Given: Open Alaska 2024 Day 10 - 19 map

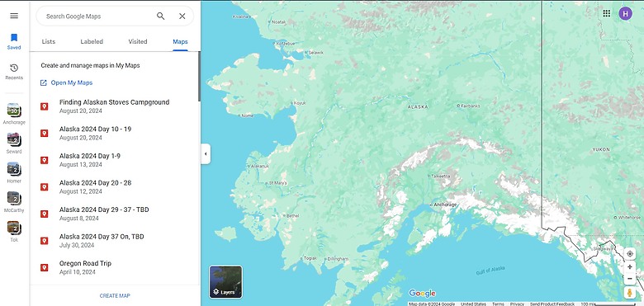Looking at the screenshot, I should (x=114, y=134).
